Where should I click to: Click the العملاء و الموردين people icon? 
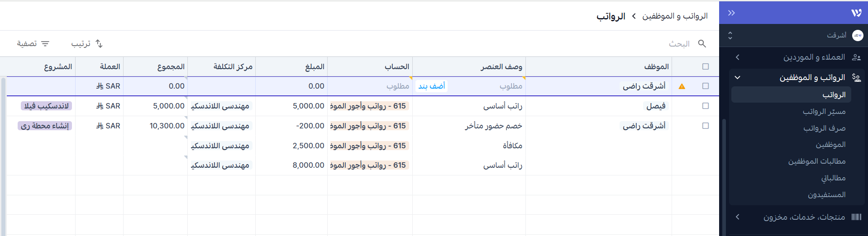856,57
